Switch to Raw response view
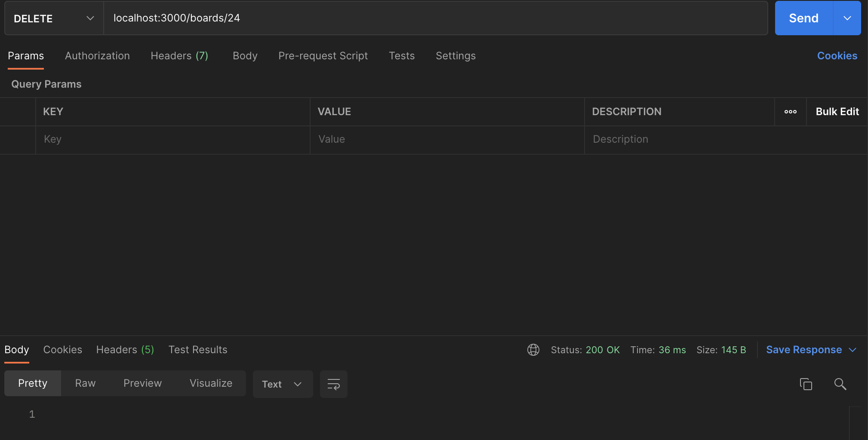Viewport: 868px width, 440px height. [x=85, y=383]
